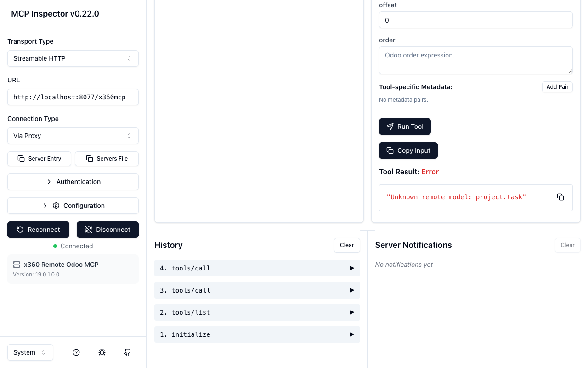
Task: Expand the Configuration section
Action: click(x=73, y=206)
